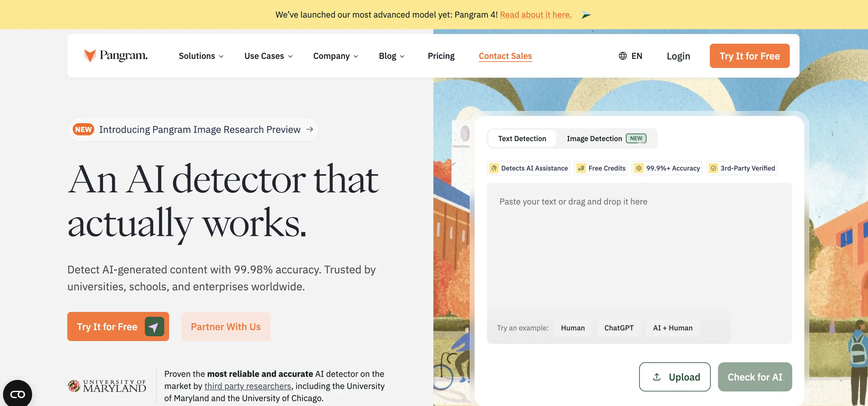The width and height of the screenshot is (868, 406).
Task: Click the 99.9%+ Accuracy target icon
Action: (x=639, y=168)
